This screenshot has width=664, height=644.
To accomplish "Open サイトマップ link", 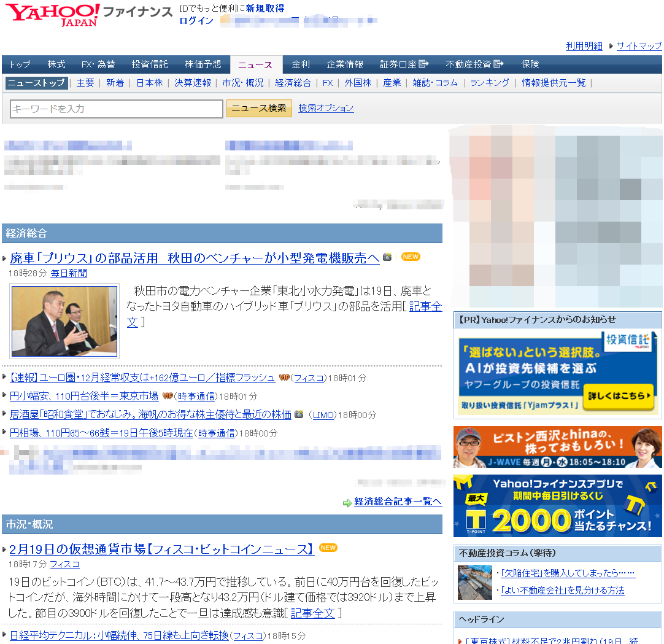I will (639, 46).
